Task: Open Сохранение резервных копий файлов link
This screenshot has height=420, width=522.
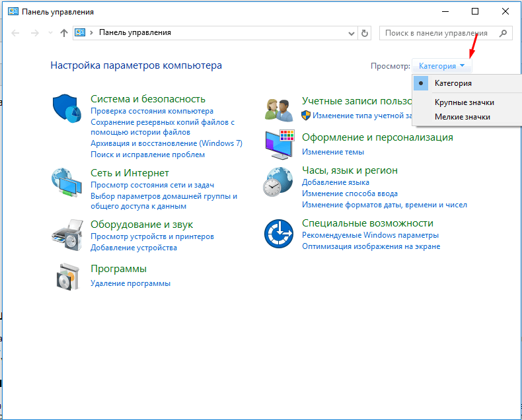Action: pos(163,127)
